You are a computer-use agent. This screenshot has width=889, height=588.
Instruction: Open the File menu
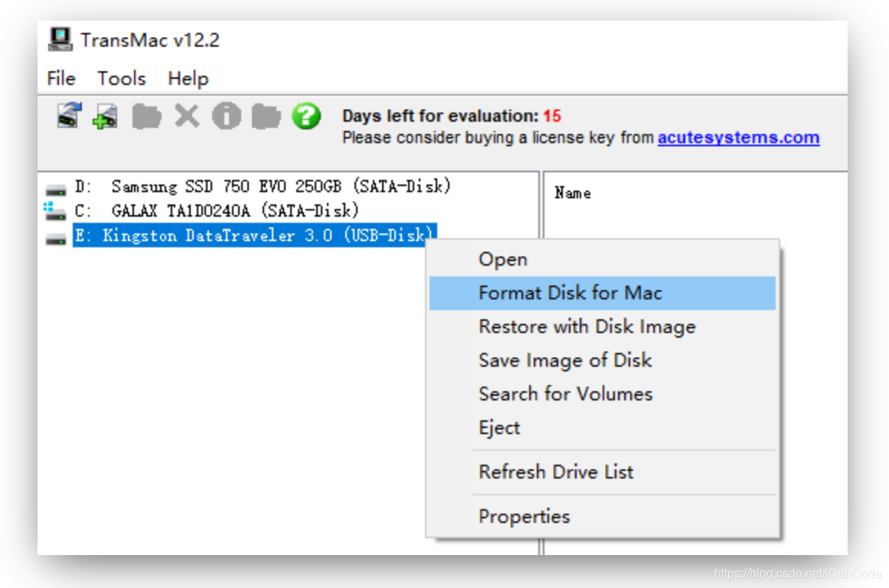(61, 78)
